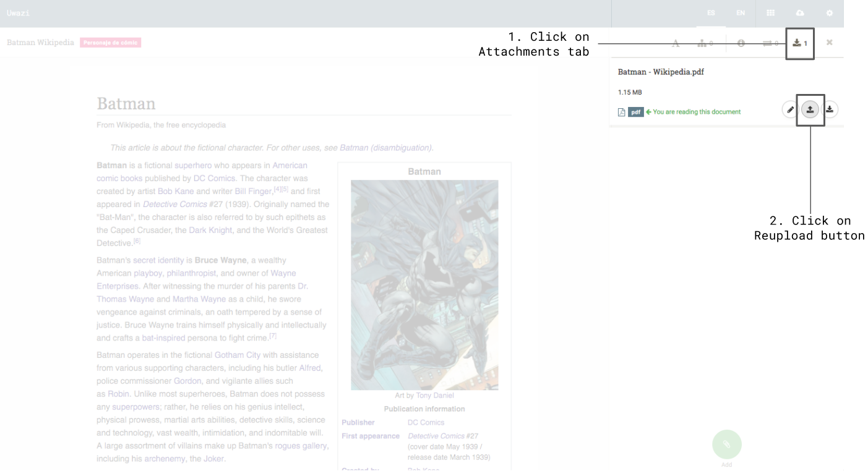Follow the DC Comics link in first paragraph
This screenshot has height=476, width=868.
pos(215,178)
